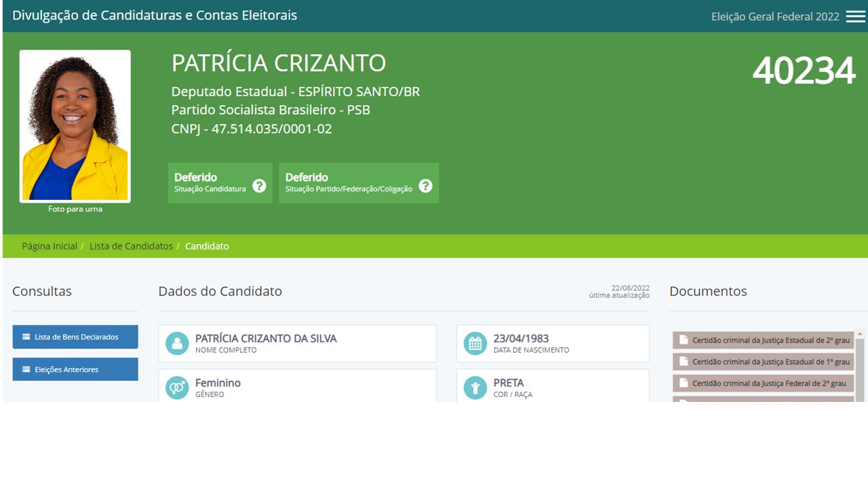Image resolution: width=868 pixels, height=488 pixels.
Task: Click the Feminino gender value
Action: [218, 383]
